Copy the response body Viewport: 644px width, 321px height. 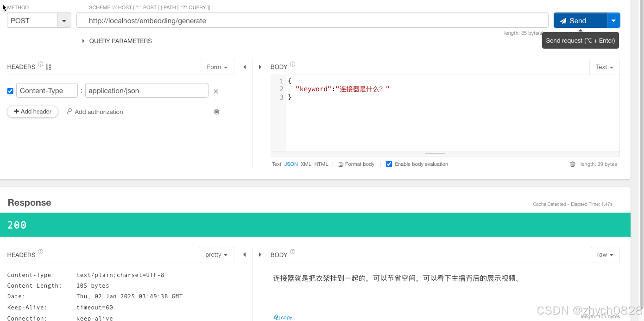[283, 317]
